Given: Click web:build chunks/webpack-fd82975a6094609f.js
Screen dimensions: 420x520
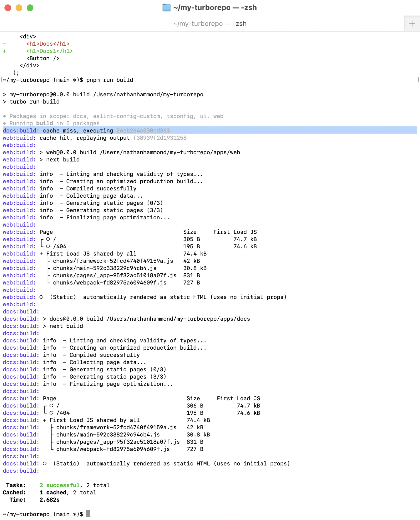Looking at the screenshot, I should click(x=110, y=283).
